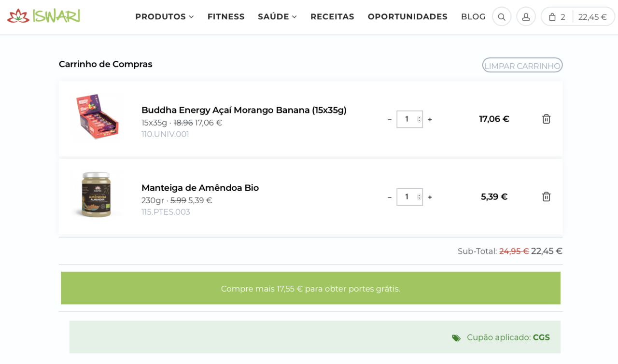Increase Manteiga de Amêndoa quantity with plus
This screenshot has height=364, width=618.
[430, 197]
